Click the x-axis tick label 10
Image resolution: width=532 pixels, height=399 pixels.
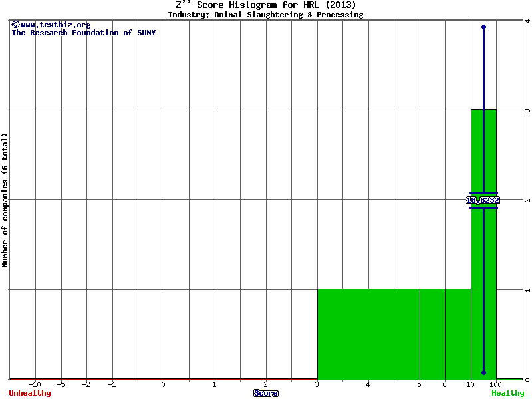(x=470, y=384)
